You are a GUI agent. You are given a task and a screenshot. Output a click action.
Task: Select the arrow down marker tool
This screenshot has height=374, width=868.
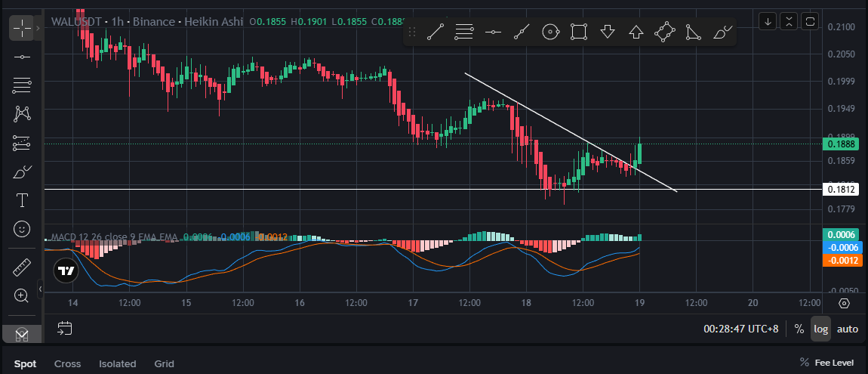608,32
